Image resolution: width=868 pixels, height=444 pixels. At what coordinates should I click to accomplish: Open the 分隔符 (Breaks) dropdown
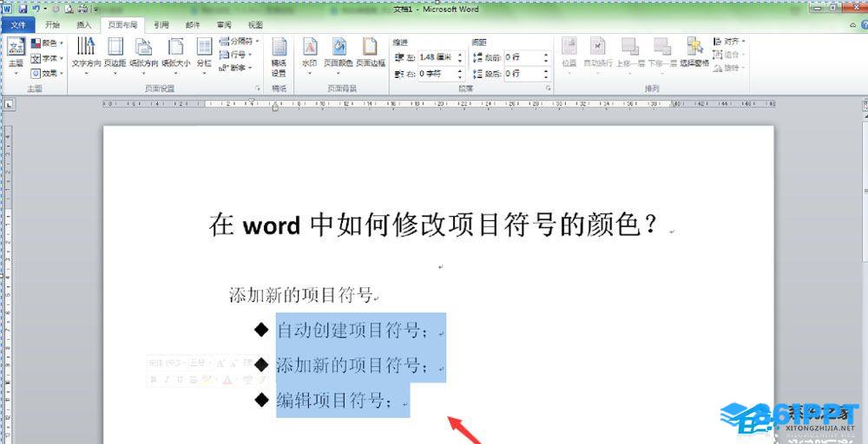pos(240,42)
